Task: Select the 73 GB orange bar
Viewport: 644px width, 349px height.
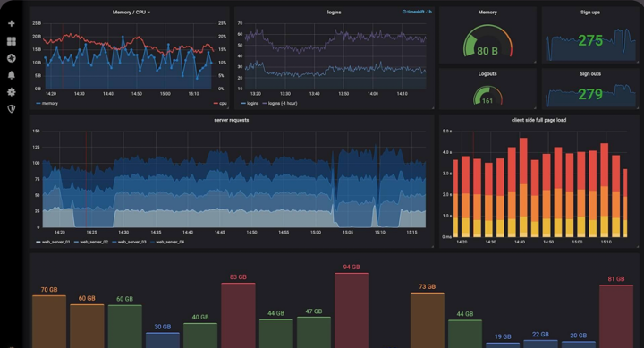Action: tap(428, 320)
